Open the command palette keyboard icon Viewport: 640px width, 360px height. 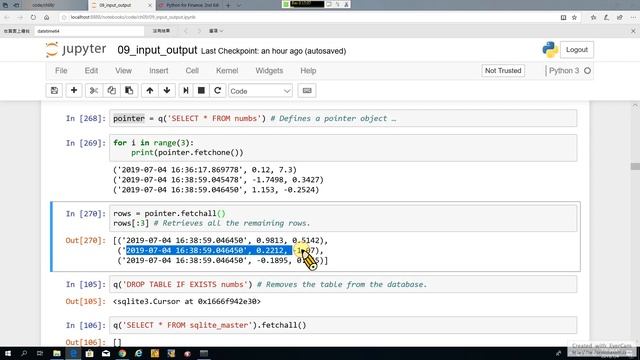[x=307, y=91]
